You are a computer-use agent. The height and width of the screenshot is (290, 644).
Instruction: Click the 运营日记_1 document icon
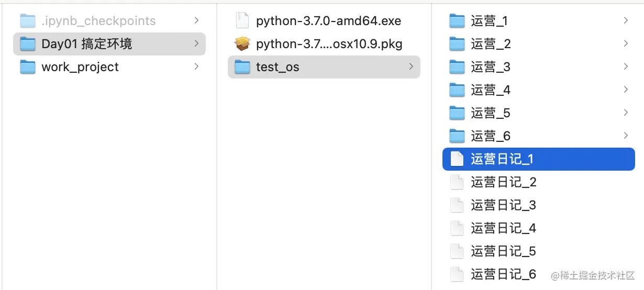[457, 159]
